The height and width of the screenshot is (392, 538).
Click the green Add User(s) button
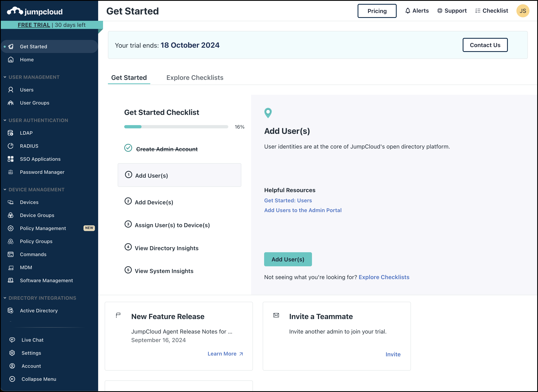click(288, 259)
